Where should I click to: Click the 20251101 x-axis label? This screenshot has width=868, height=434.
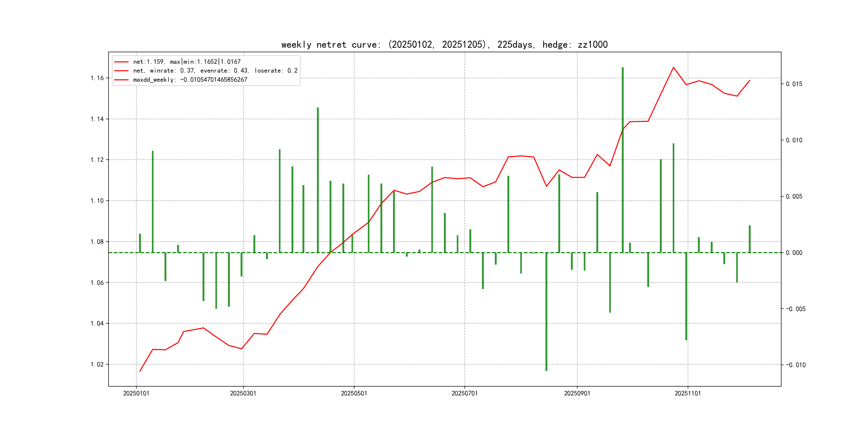click(687, 393)
